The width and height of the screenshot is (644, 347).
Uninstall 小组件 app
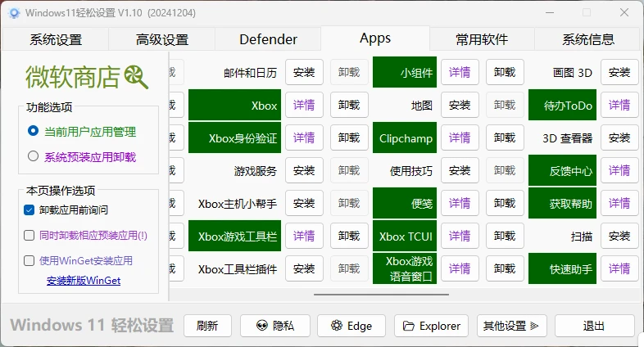pos(505,72)
